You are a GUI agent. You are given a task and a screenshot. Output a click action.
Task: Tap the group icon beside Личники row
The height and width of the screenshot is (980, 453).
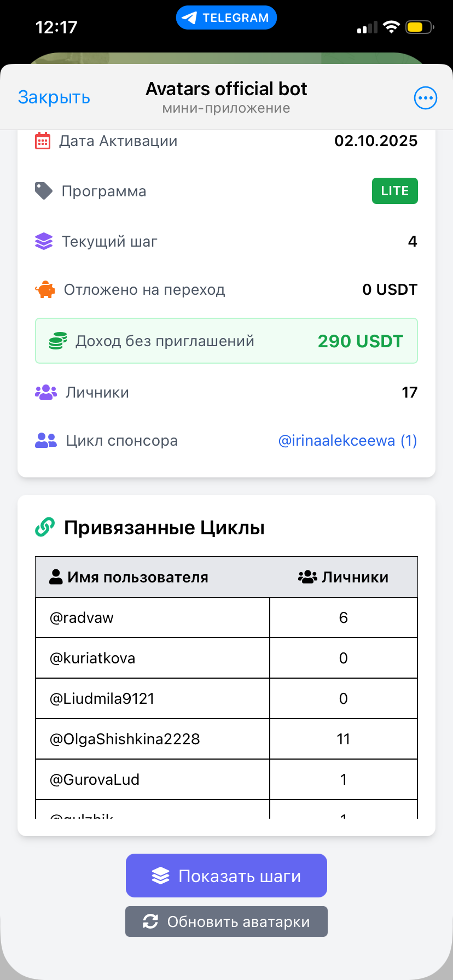(x=46, y=392)
